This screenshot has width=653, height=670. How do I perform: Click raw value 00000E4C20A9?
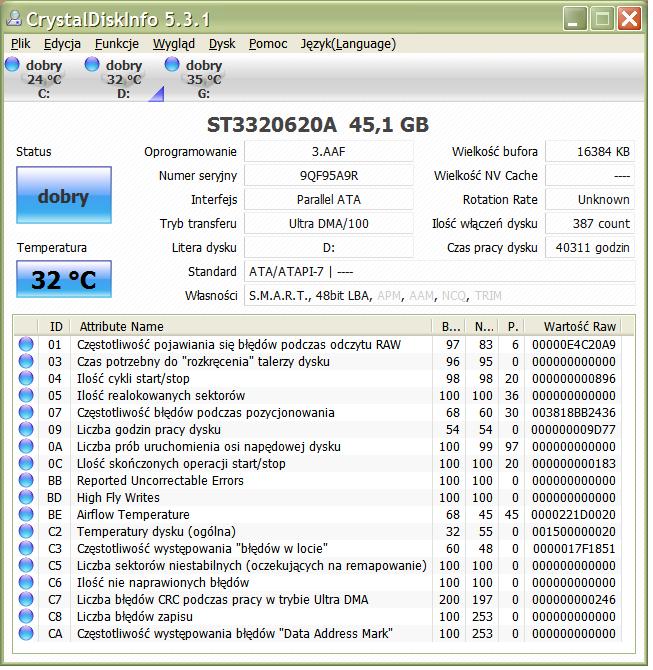(x=574, y=345)
